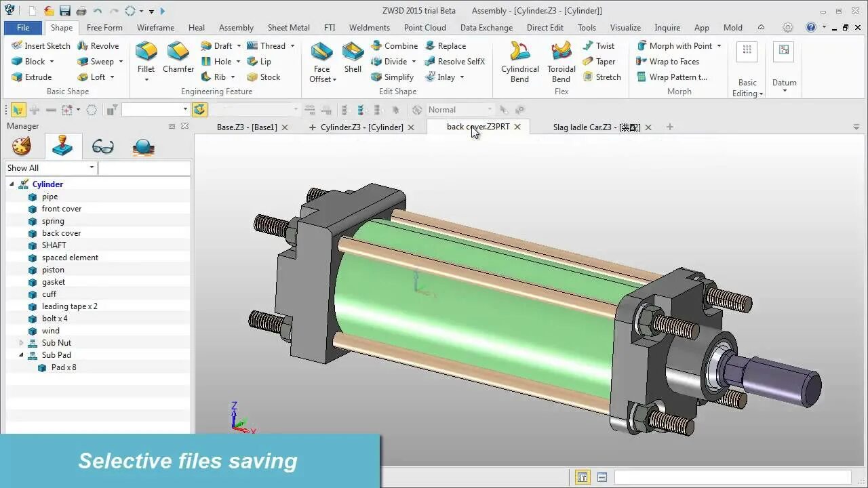
Task: Click the Sweep tool
Action: [95, 62]
